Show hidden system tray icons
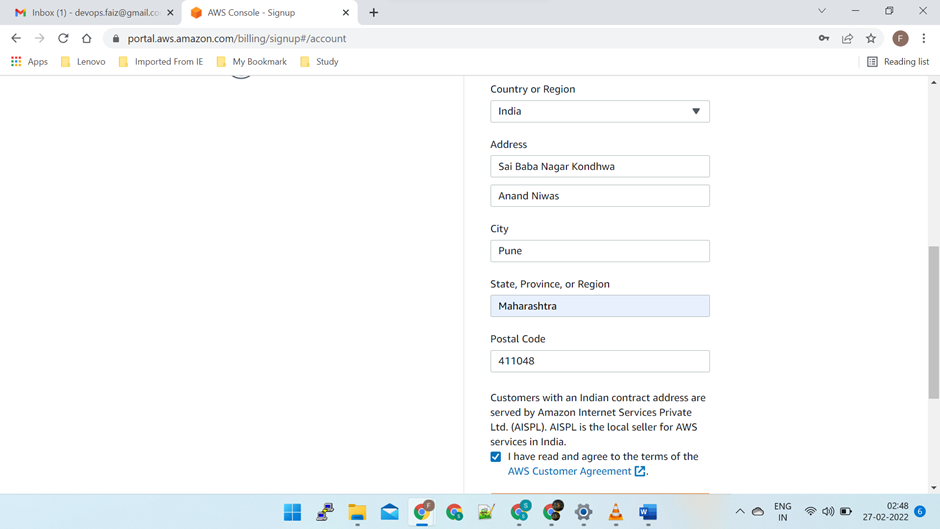 (740, 512)
